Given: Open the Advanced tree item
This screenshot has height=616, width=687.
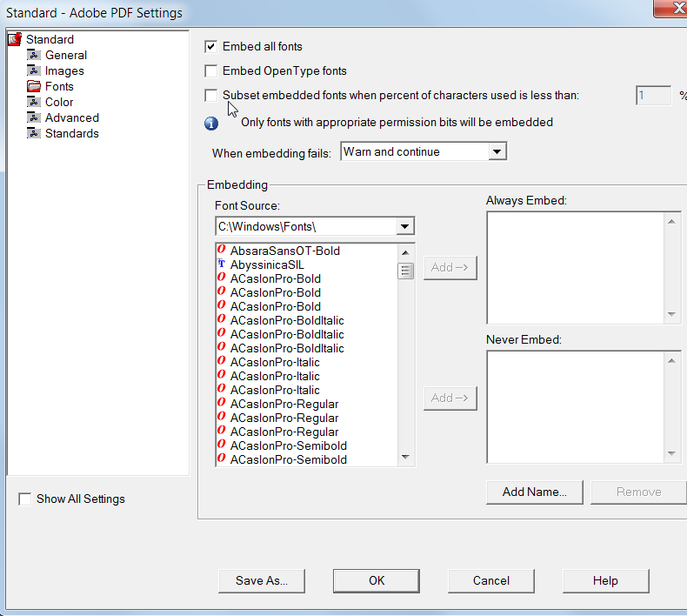Looking at the screenshot, I should coord(72,117).
